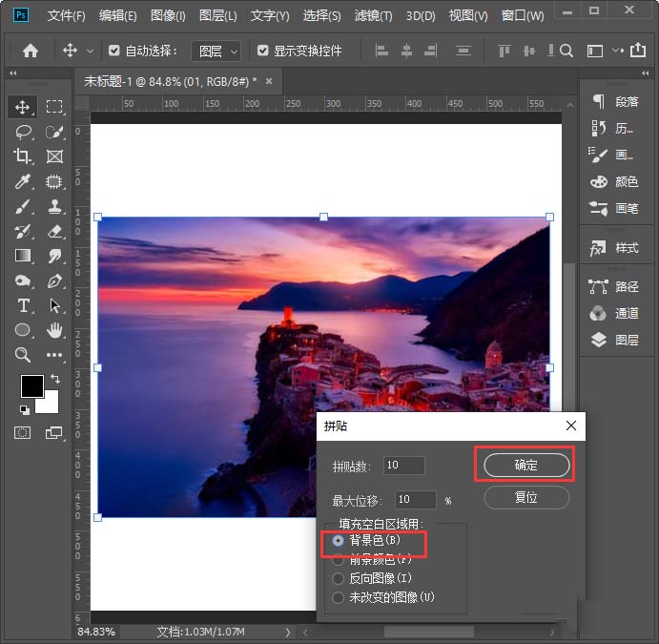Image resolution: width=659 pixels, height=644 pixels.
Task: Select the 反向图像(I) radio option
Action: (338, 579)
